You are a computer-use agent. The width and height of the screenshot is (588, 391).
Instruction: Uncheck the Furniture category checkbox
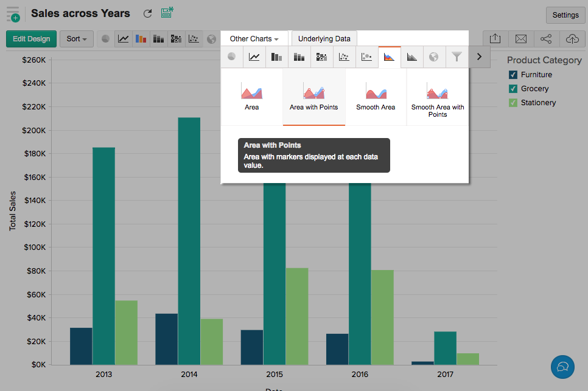pos(513,75)
